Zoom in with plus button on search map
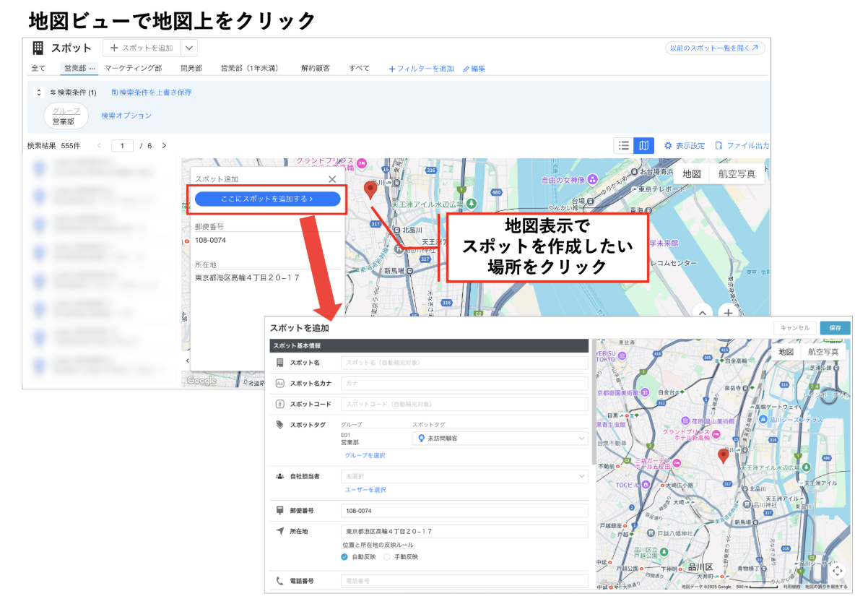868x604 pixels. [x=728, y=313]
